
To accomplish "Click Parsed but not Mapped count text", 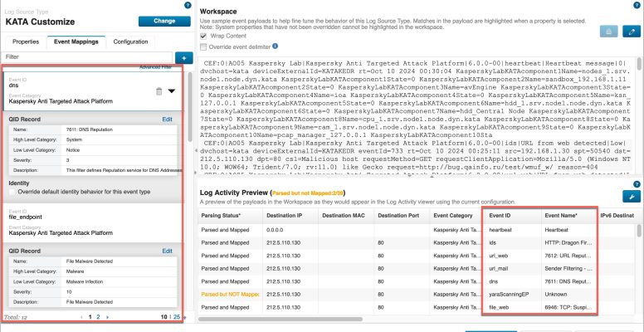I will pos(308,193).
